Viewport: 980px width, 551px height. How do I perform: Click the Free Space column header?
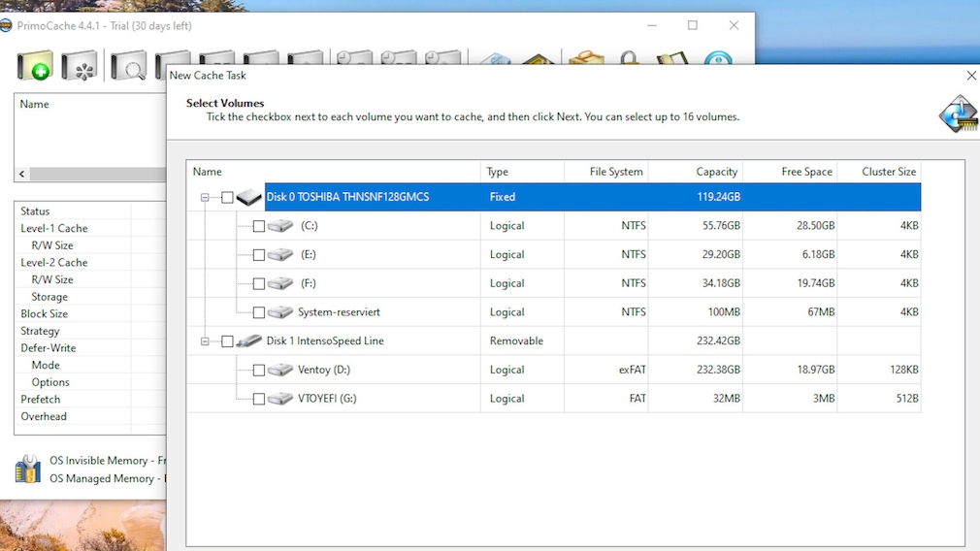pyautogui.click(x=806, y=172)
